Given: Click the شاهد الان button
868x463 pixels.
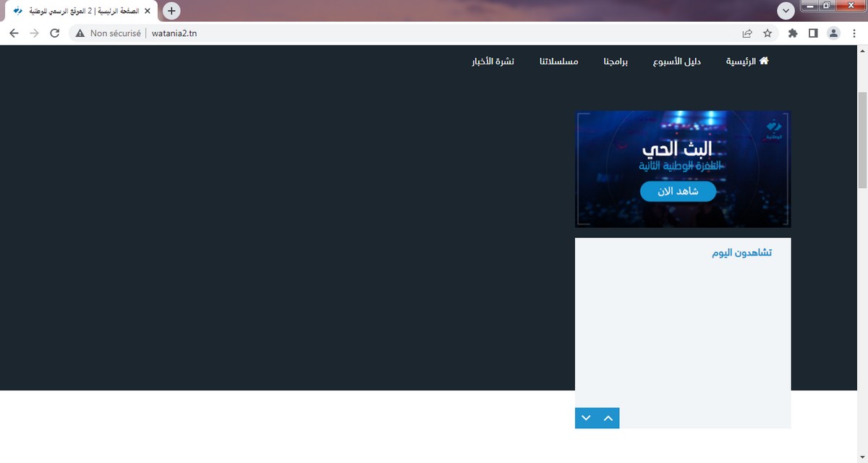Looking at the screenshot, I should (678, 191).
